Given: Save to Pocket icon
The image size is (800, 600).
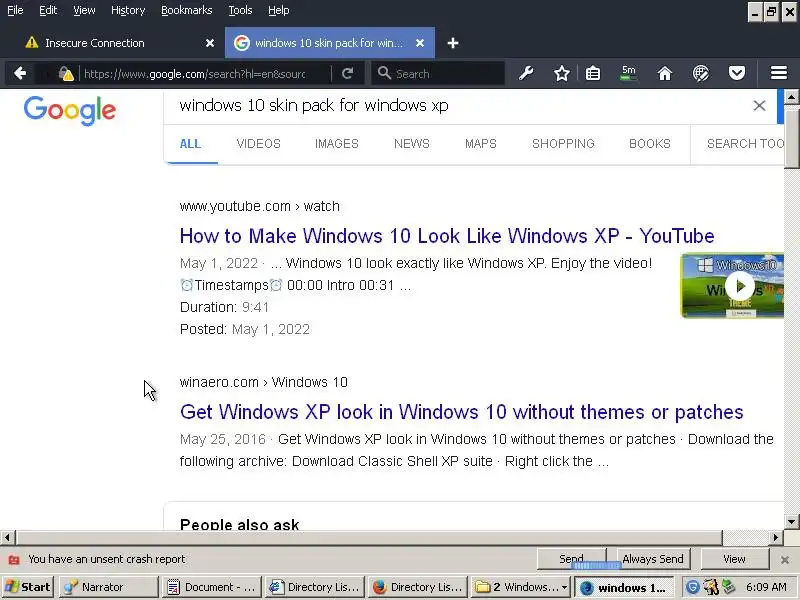Looking at the screenshot, I should 736,73.
